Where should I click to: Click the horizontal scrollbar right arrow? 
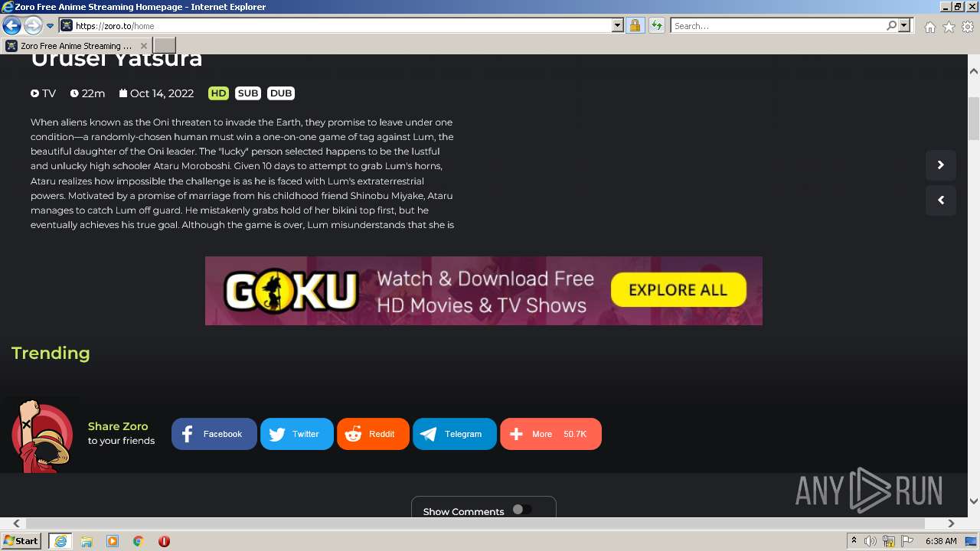tap(951, 523)
